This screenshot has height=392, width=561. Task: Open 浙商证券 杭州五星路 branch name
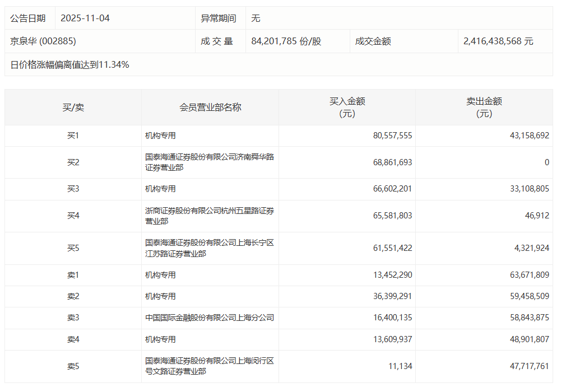[x=209, y=216]
